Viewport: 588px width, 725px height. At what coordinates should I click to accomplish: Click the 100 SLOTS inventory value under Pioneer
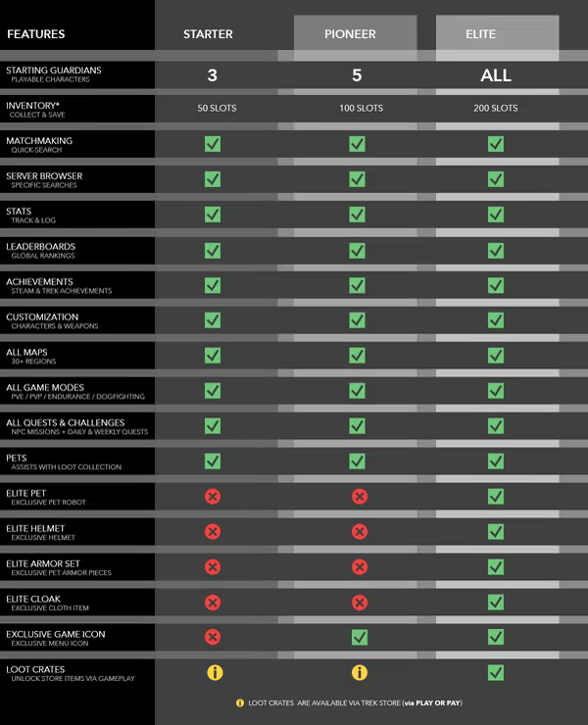(x=359, y=108)
